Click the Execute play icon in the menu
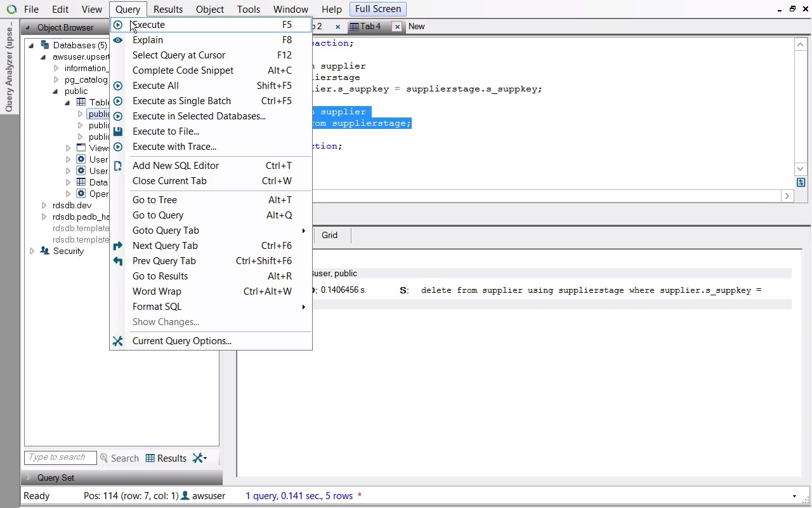This screenshot has width=812, height=508. (118, 25)
